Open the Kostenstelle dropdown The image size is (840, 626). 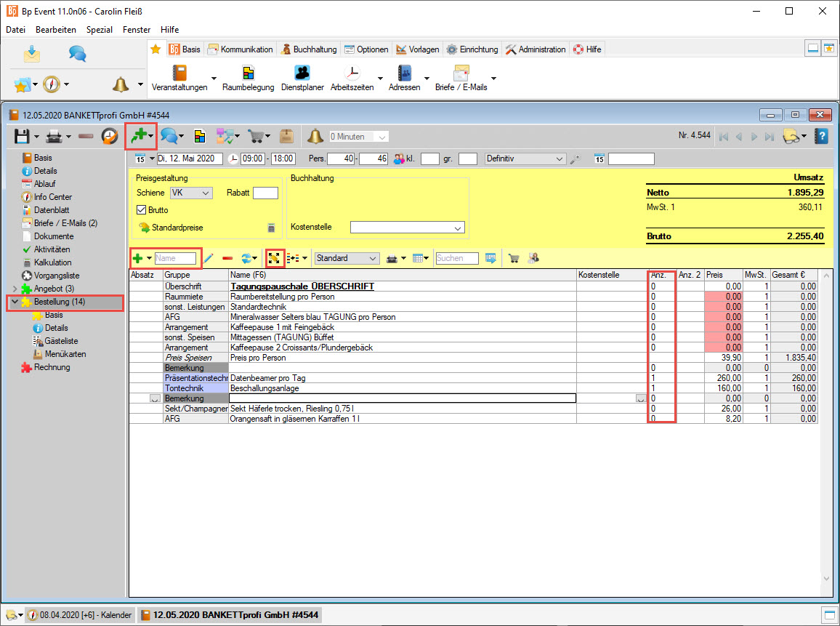[x=407, y=228]
